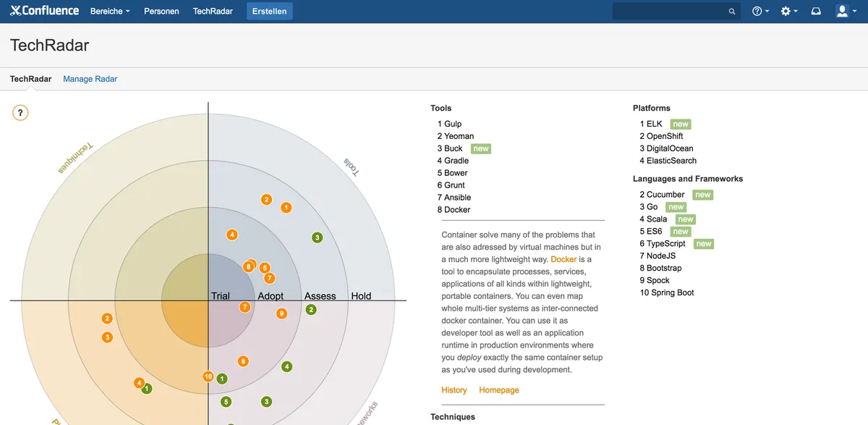
Task: Click the 'new' badge beside ELK
Action: pyautogui.click(x=681, y=124)
